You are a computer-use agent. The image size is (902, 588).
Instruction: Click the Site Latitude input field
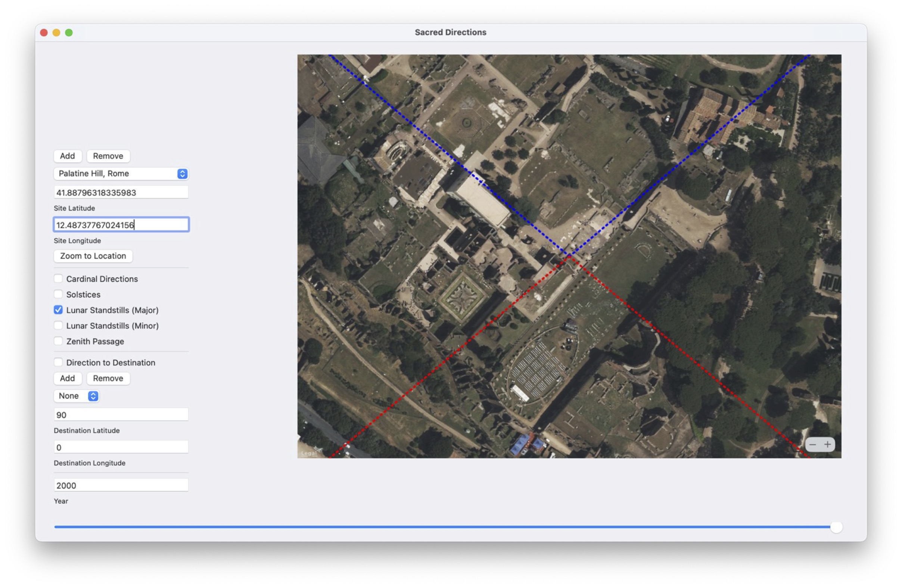(121, 193)
